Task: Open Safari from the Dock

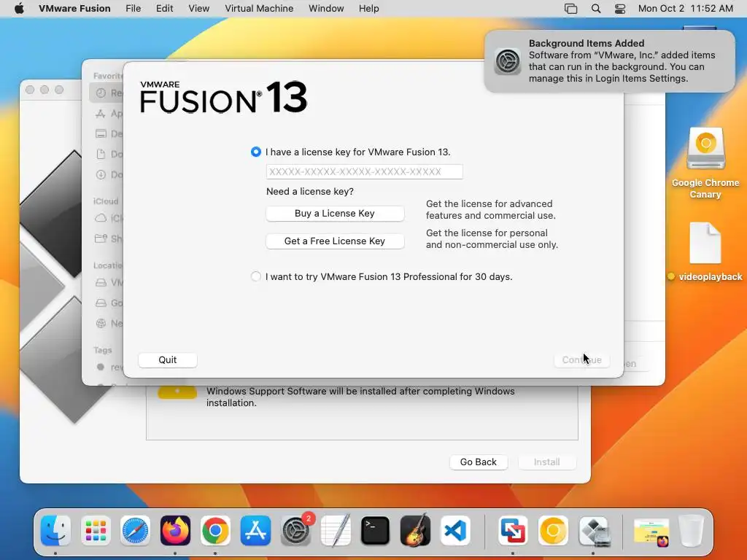Action: pyautogui.click(x=135, y=530)
